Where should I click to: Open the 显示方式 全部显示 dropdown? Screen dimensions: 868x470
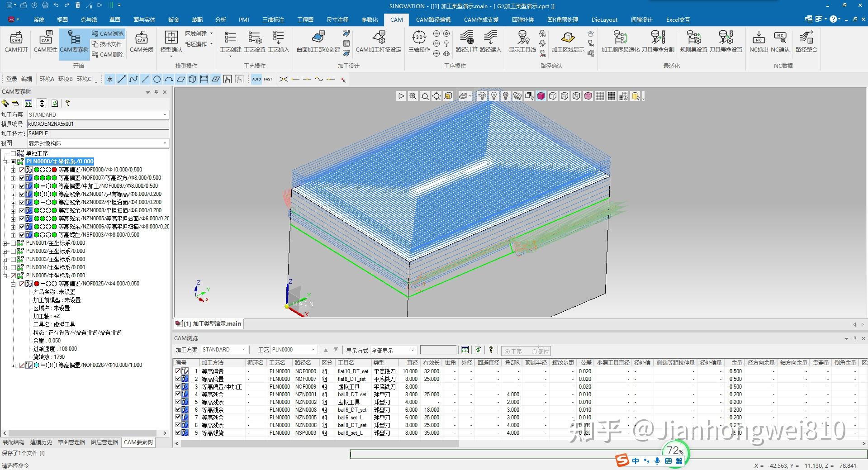coord(412,351)
